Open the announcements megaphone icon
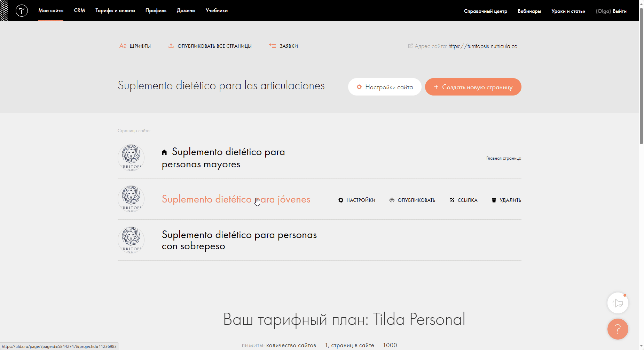The image size is (644, 350). click(x=618, y=303)
